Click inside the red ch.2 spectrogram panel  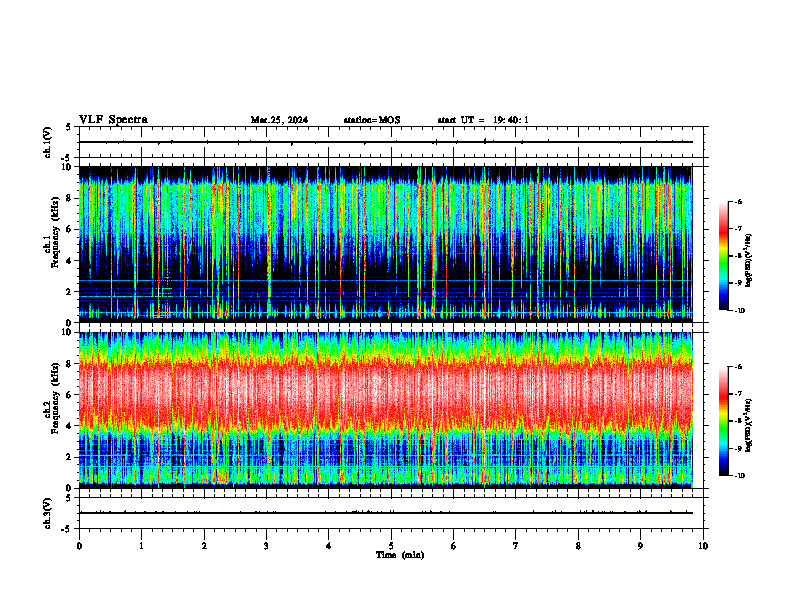(x=385, y=410)
